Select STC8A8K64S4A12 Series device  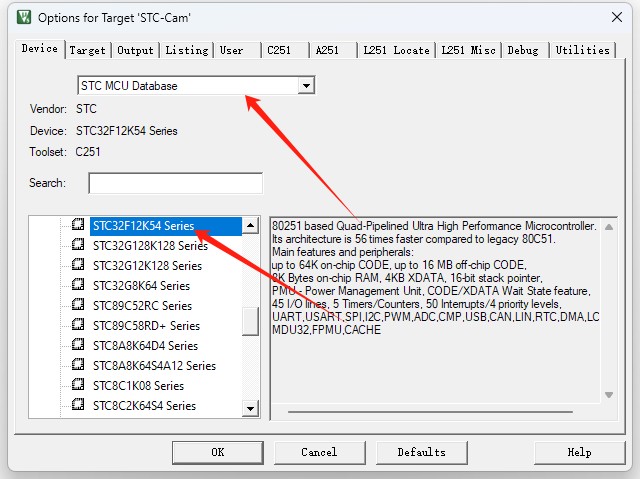[154, 366]
